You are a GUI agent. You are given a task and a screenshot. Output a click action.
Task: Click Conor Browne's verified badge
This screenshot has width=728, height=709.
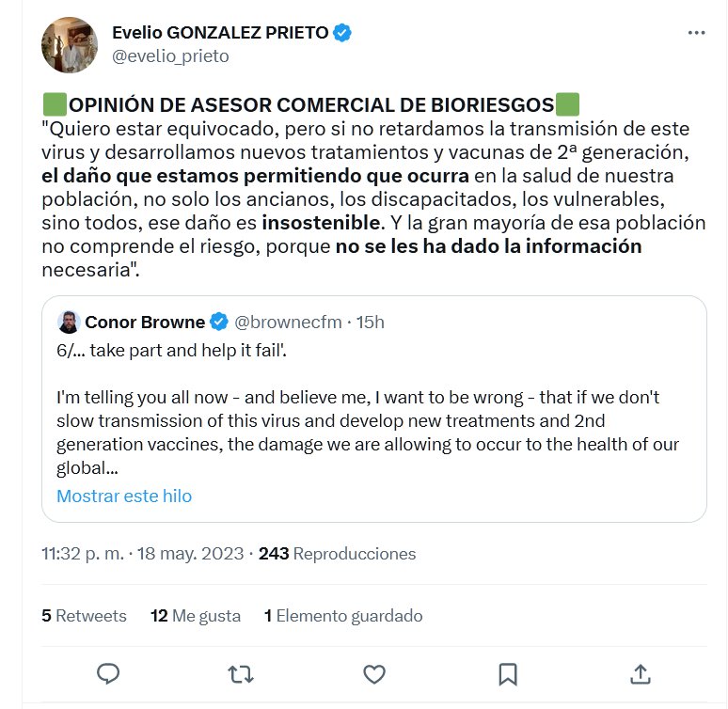(x=218, y=323)
